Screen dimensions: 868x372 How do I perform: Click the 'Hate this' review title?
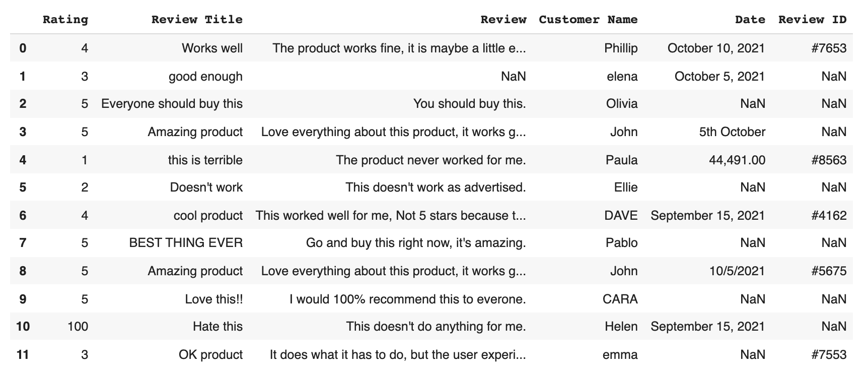(x=218, y=327)
